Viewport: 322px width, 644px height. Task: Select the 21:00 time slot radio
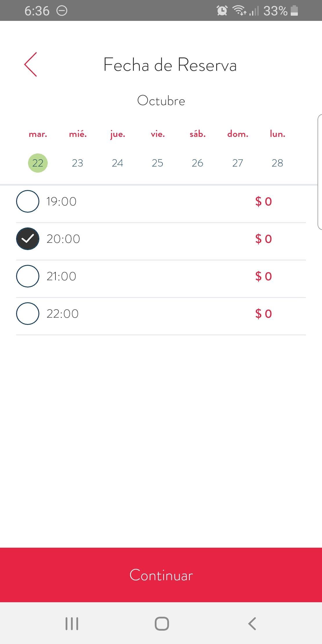(28, 276)
